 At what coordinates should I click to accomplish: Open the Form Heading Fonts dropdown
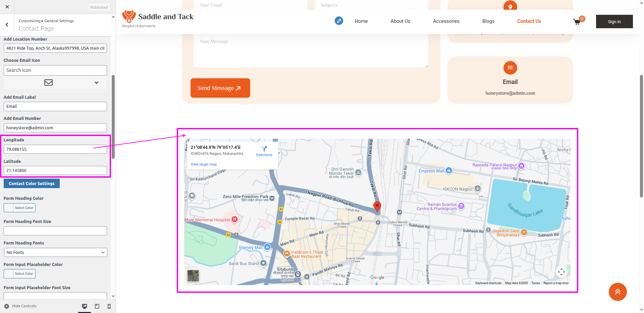(x=55, y=252)
